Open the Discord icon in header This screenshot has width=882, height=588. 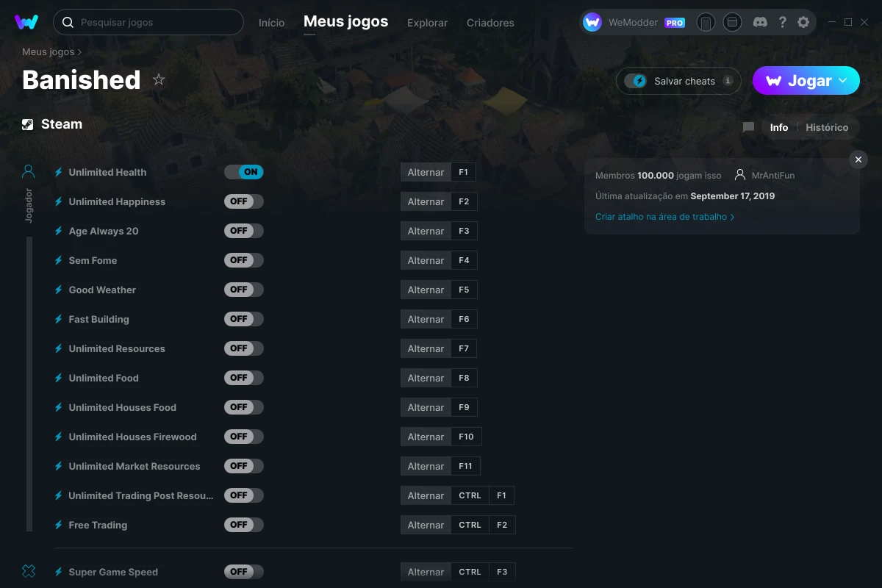tap(761, 22)
